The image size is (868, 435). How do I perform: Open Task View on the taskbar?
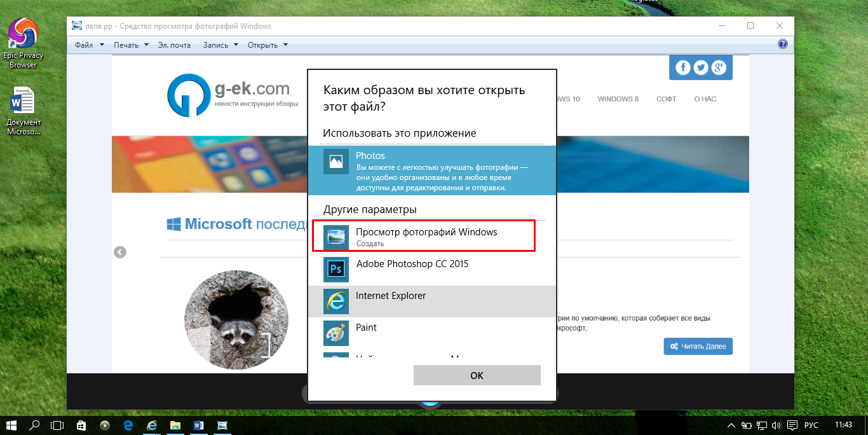click(58, 425)
